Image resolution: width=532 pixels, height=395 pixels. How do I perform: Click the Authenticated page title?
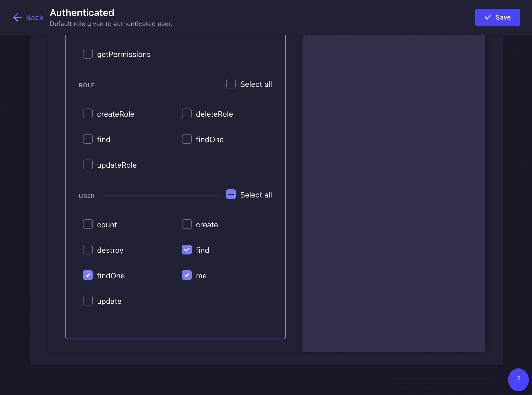[82, 12]
